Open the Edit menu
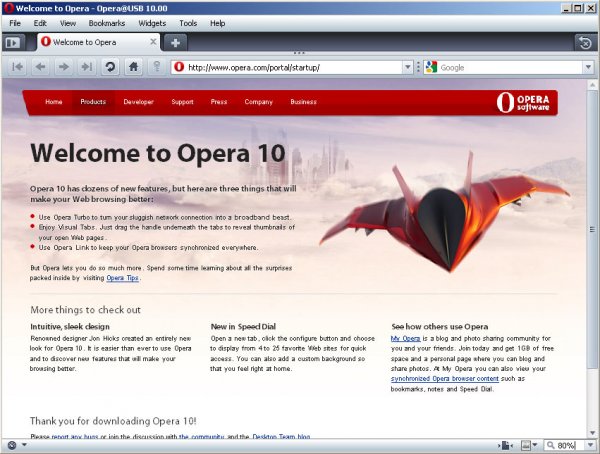600x454 pixels. click(x=40, y=23)
